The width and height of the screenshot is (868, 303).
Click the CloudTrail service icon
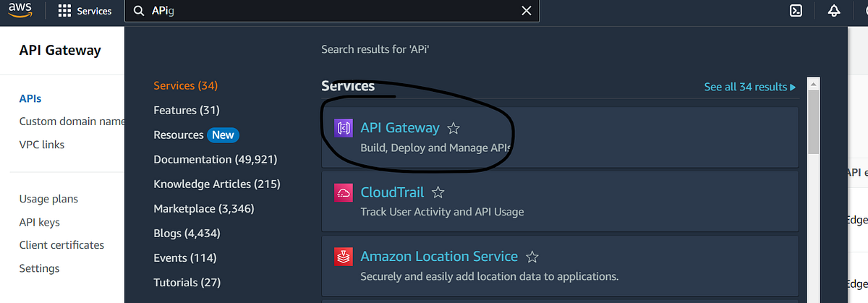point(343,192)
